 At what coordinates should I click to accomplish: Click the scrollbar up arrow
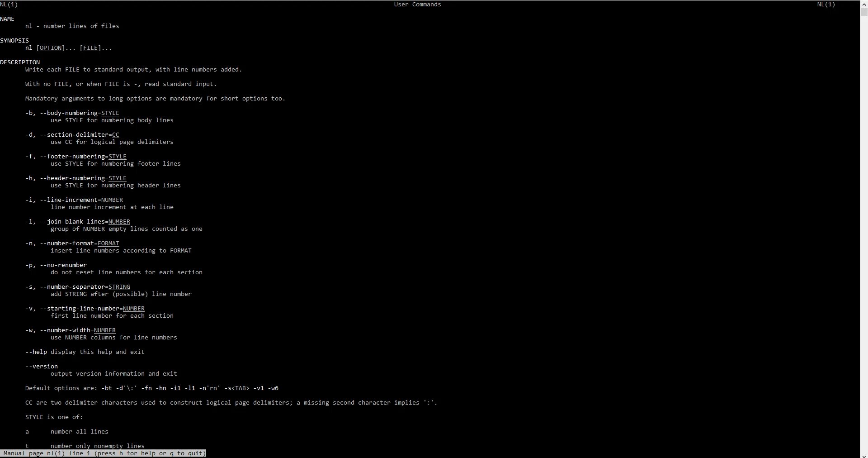(864, 4)
